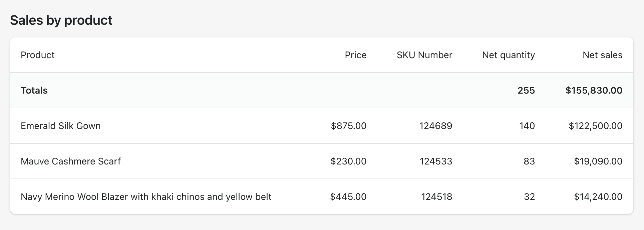This screenshot has width=644, height=230.
Task: Click the Sales by product heading
Action: pyautogui.click(x=61, y=20)
